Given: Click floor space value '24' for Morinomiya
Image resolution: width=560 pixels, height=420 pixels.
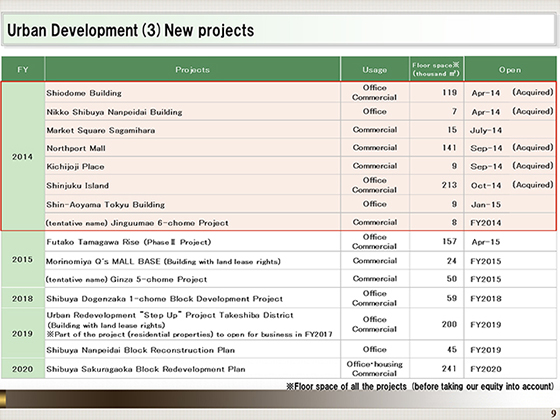Looking at the screenshot, I should (452, 261).
